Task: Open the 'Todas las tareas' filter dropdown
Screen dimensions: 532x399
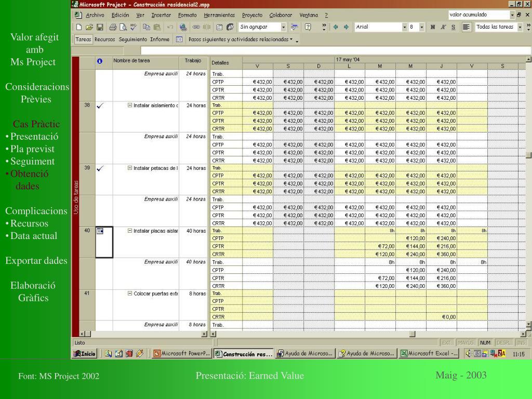Action: pos(520,27)
